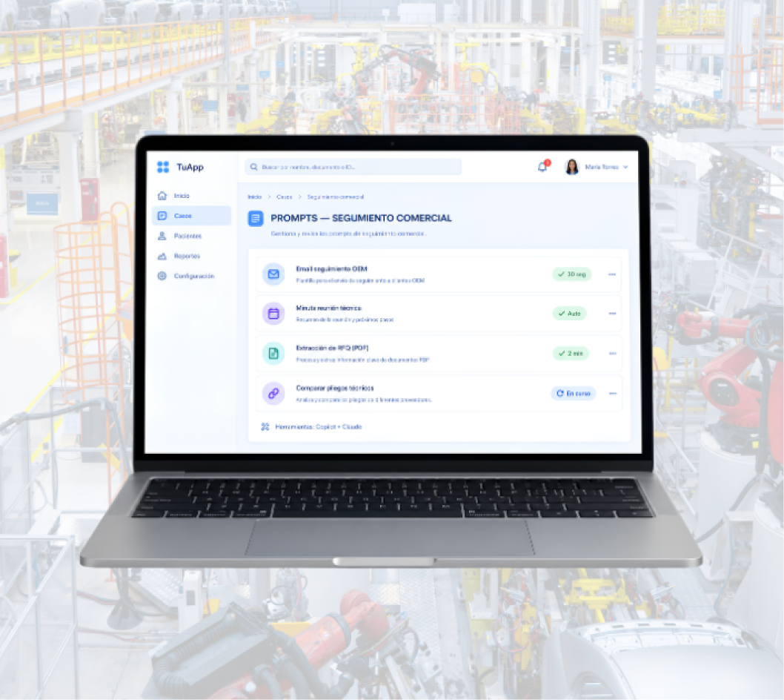This screenshot has height=700, width=784.
Task: Click the En curso status badge
Action: 574,394
